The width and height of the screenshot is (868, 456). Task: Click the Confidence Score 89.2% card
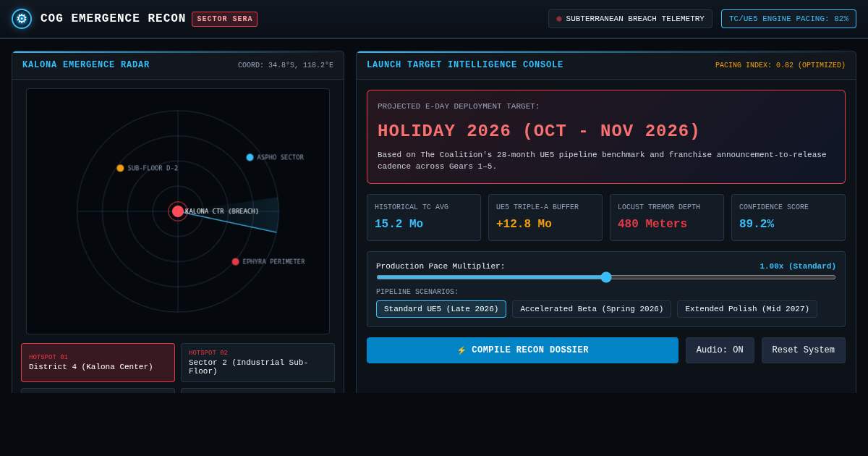coord(788,217)
